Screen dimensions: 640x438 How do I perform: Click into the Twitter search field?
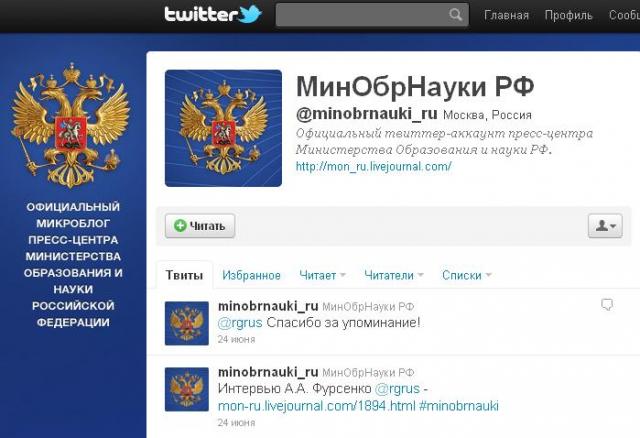tap(362, 15)
